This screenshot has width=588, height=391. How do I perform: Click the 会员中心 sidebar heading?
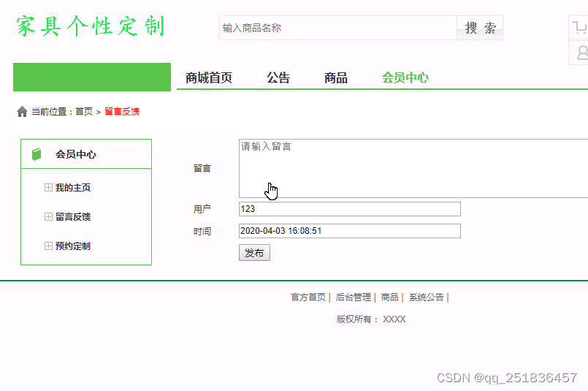click(76, 154)
